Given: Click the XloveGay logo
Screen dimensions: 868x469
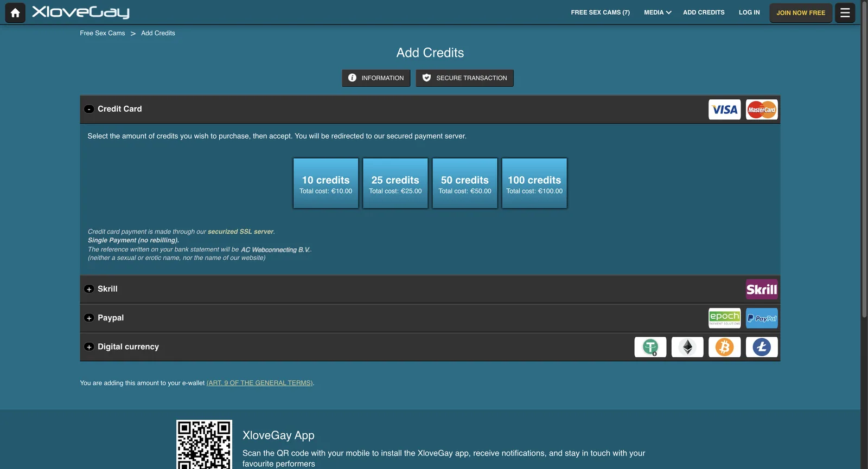Looking at the screenshot, I should (81, 12).
